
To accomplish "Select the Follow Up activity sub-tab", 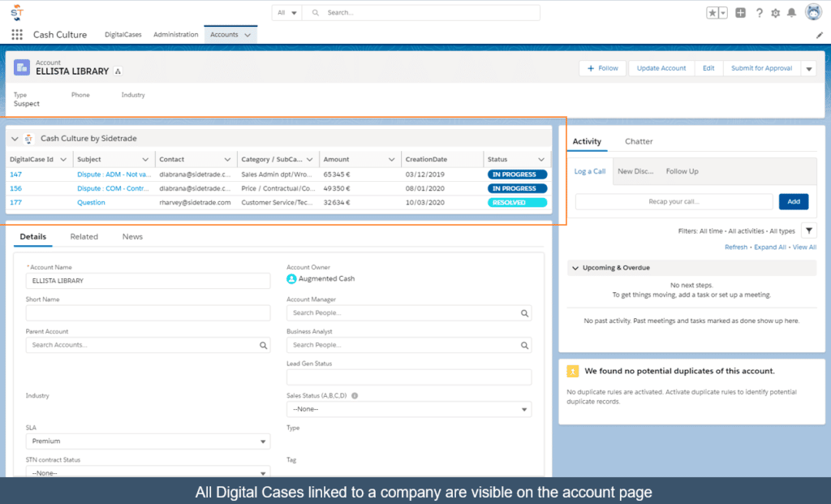I will (x=682, y=171).
